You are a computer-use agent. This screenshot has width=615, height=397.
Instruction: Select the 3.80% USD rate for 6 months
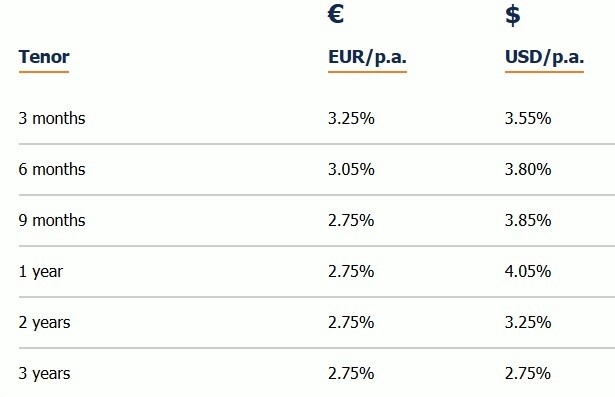pos(528,169)
